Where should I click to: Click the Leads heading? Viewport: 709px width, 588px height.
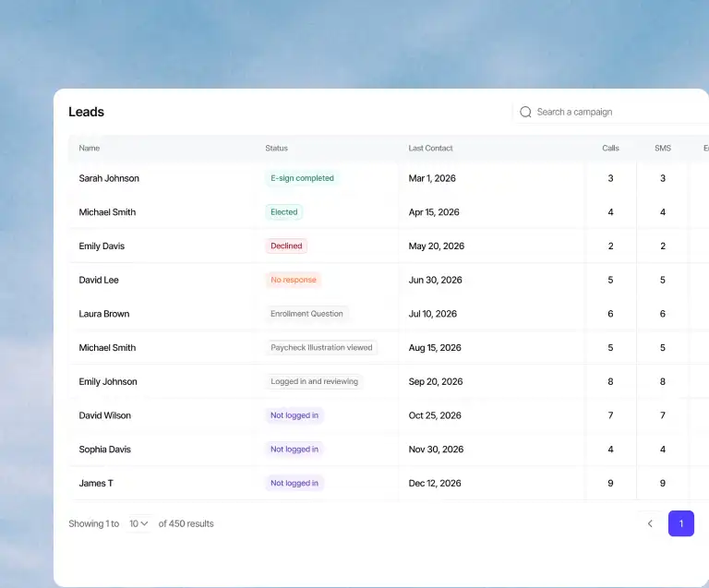pos(87,112)
